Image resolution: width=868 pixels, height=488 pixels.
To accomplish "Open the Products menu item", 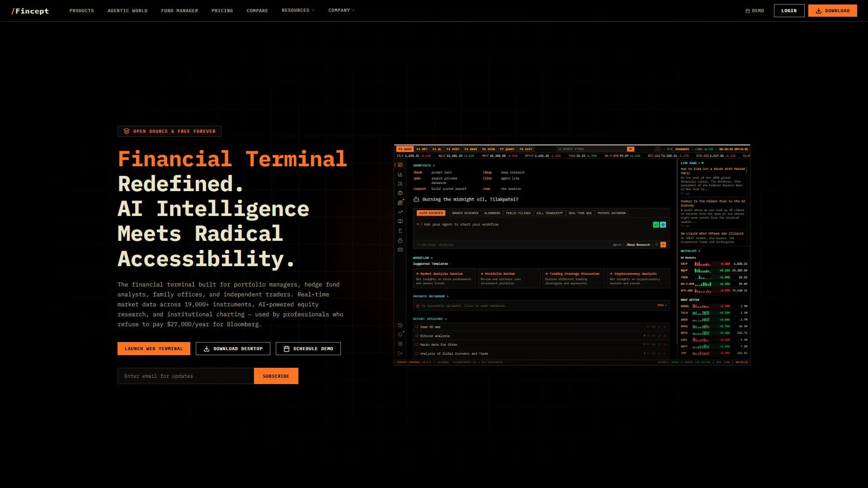I will 82,10.
